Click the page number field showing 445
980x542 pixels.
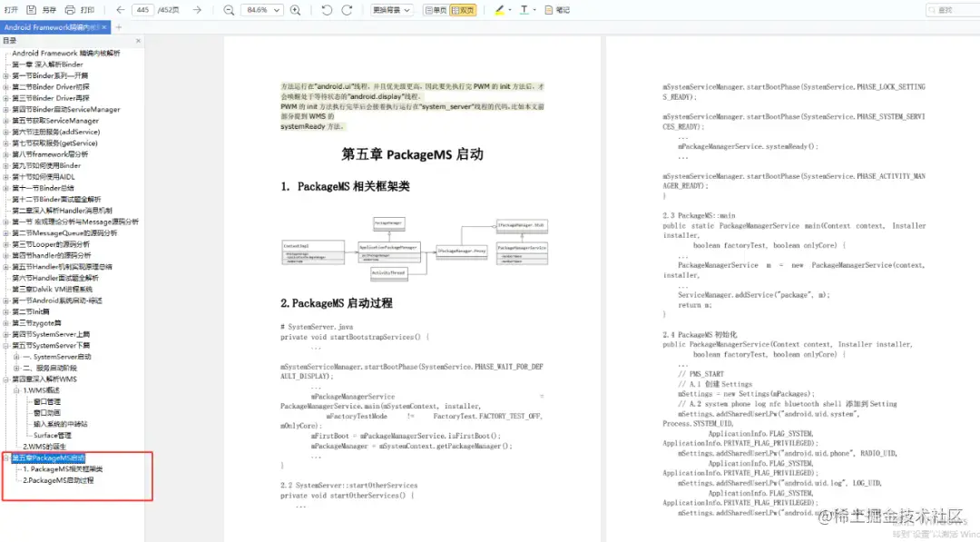[143, 10]
